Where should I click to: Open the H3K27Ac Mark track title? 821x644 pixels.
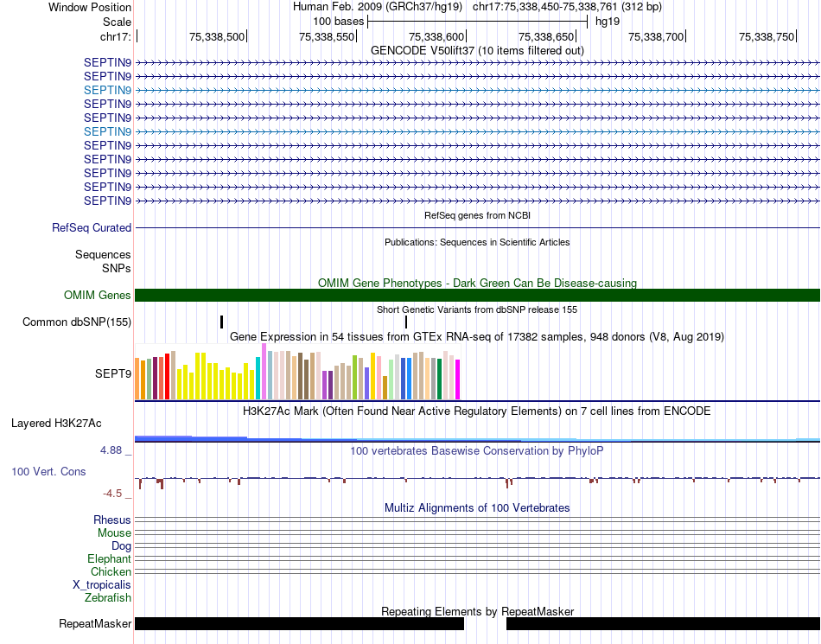pyautogui.click(x=477, y=411)
